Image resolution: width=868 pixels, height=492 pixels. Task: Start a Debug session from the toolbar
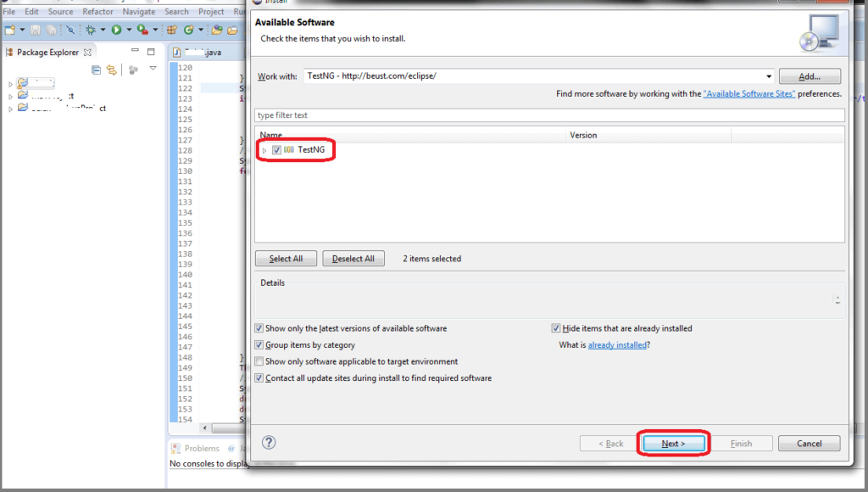tap(90, 30)
